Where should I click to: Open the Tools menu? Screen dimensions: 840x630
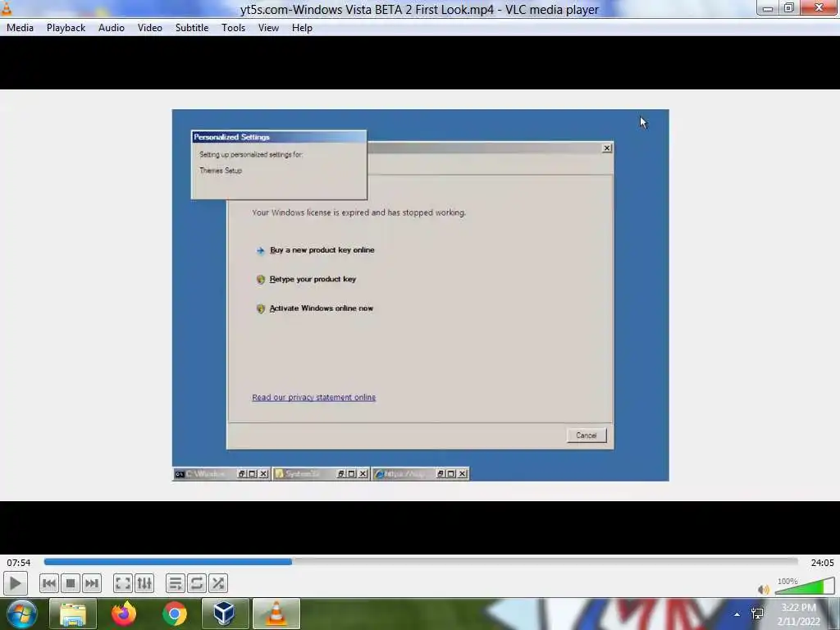coord(234,28)
